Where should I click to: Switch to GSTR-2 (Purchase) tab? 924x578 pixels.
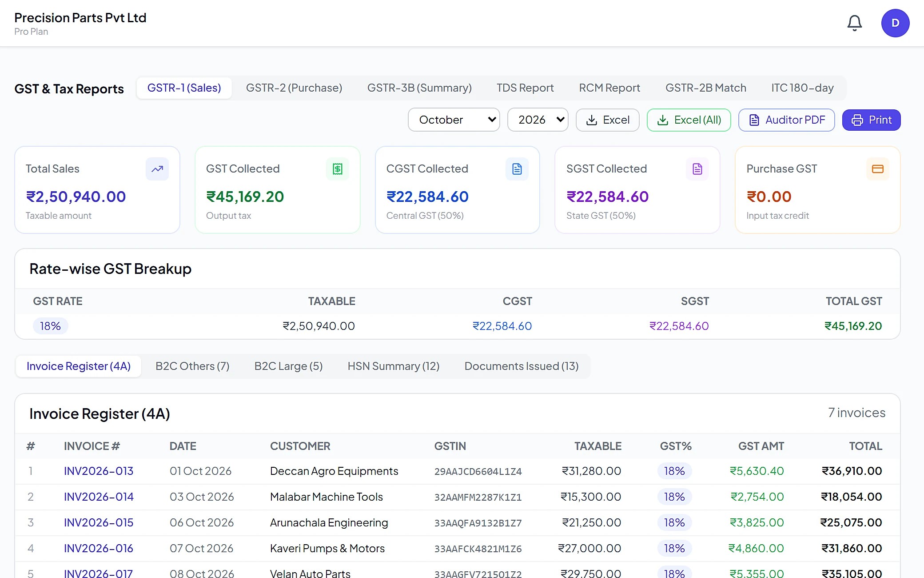pyautogui.click(x=294, y=88)
